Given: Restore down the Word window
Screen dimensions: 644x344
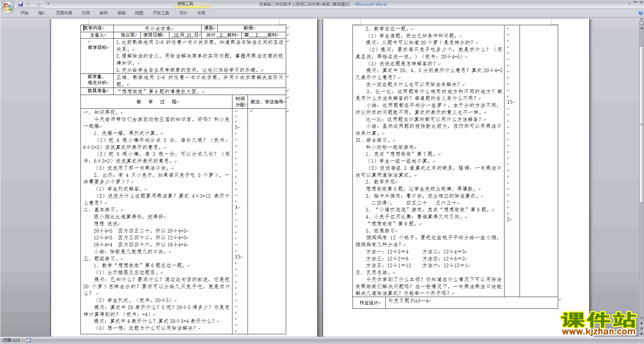Looking at the screenshot, I should click(x=635, y=3).
